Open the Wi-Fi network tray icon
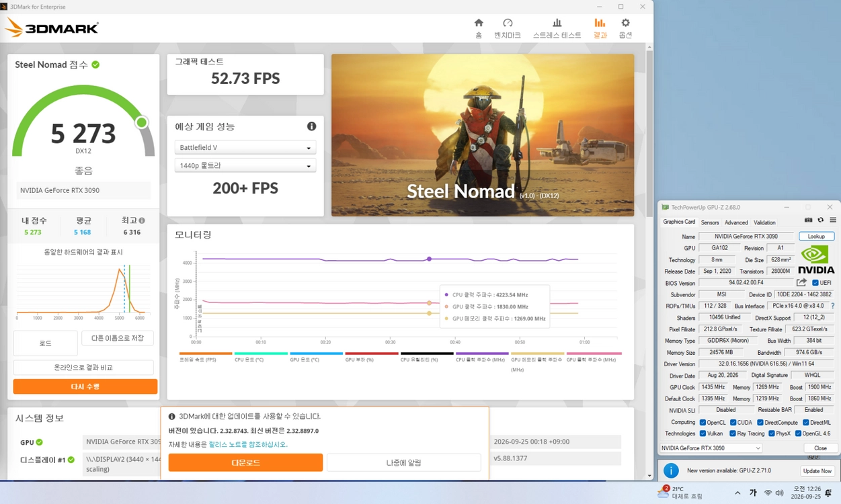The image size is (841, 504). (768, 493)
